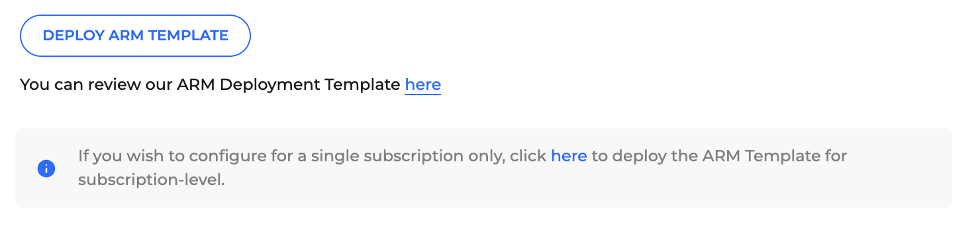Open the here link after "click"
This screenshot has width=980, height=238.
point(569,157)
